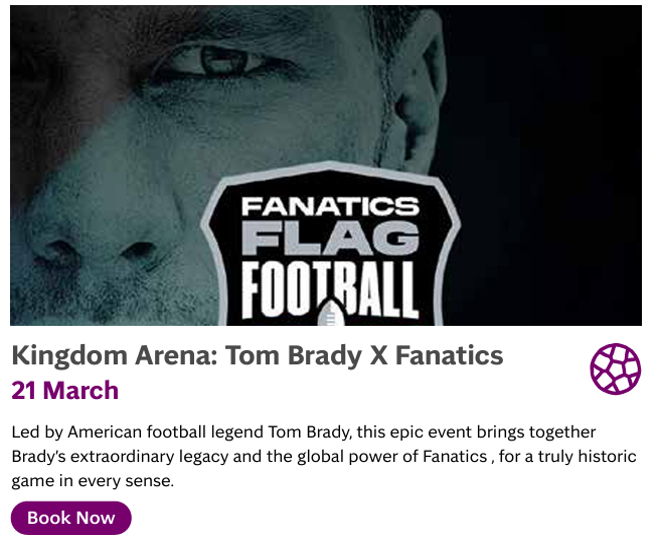The width and height of the screenshot is (658, 537).
Task: Click 'historic' in the description text
Action: click(x=606, y=456)
